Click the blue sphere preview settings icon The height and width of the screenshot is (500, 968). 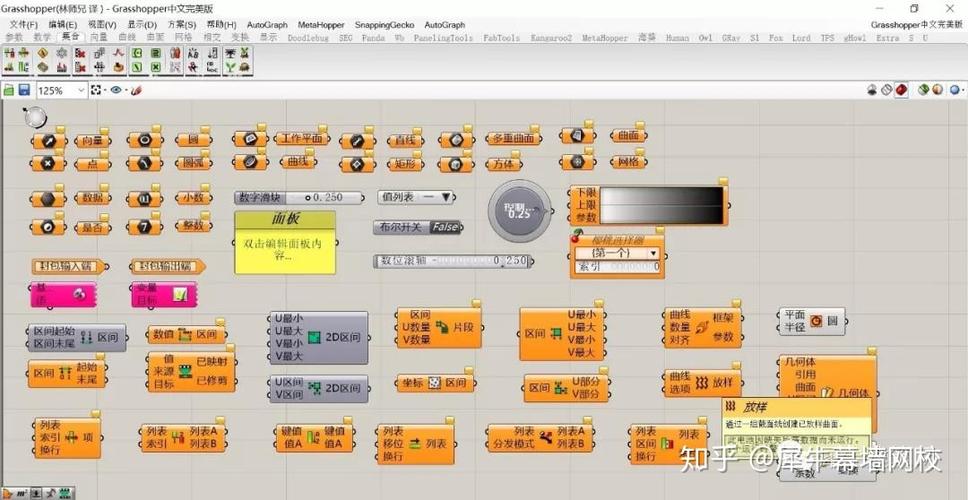click(954, 90)
